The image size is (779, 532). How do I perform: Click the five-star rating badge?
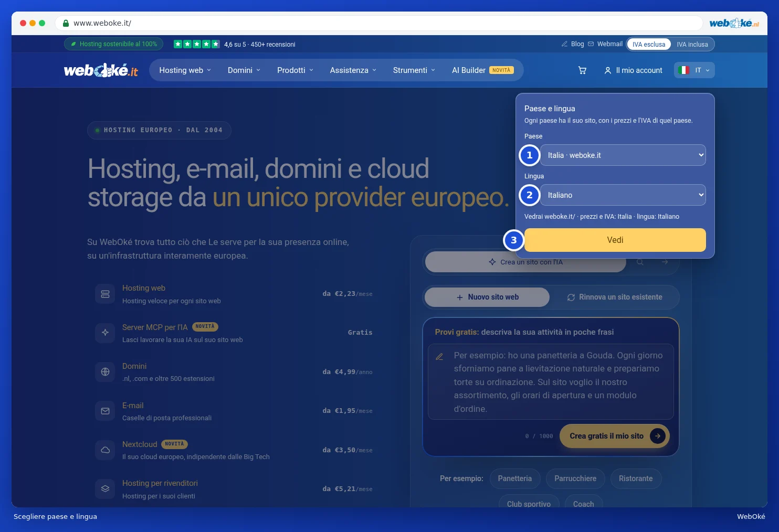click(197, 44)
